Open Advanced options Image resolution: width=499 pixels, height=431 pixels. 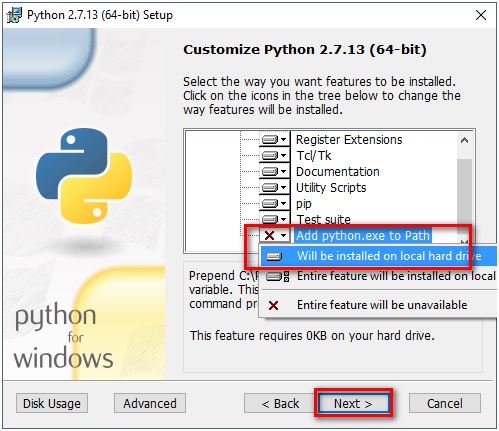point(150,403)
